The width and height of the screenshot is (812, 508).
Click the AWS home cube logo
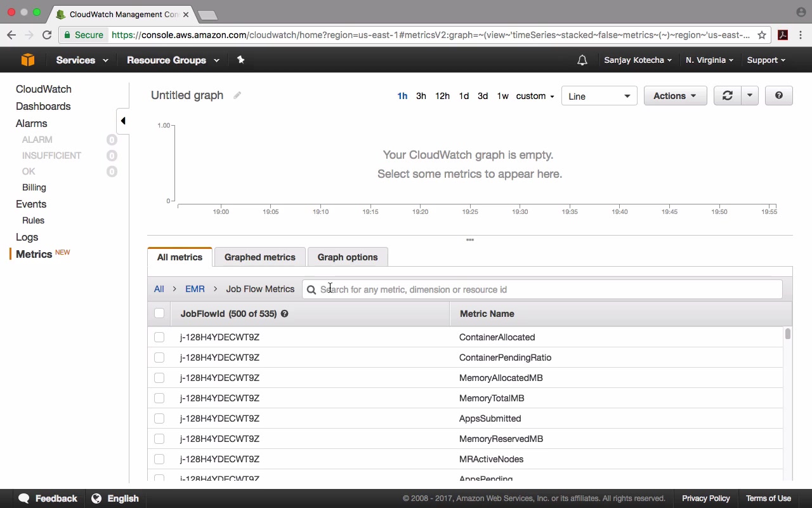point(27,60)
